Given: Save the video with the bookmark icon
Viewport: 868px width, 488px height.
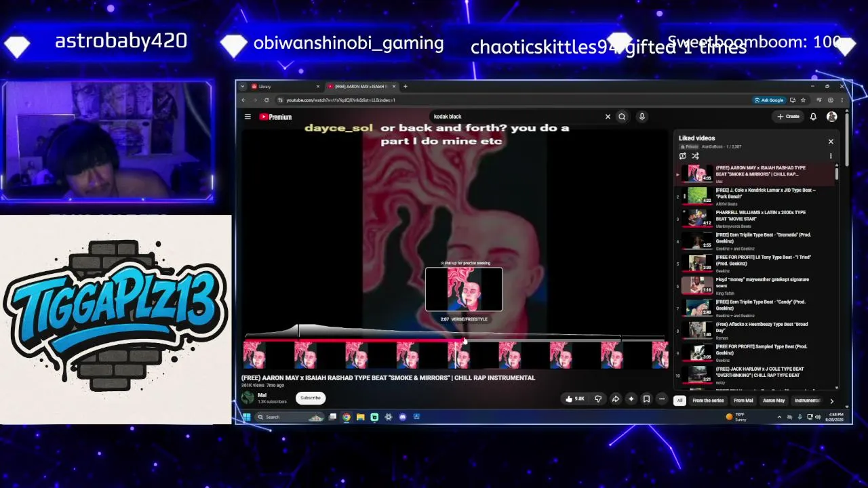Looking at the screenshot, I should tap(646, 399).
